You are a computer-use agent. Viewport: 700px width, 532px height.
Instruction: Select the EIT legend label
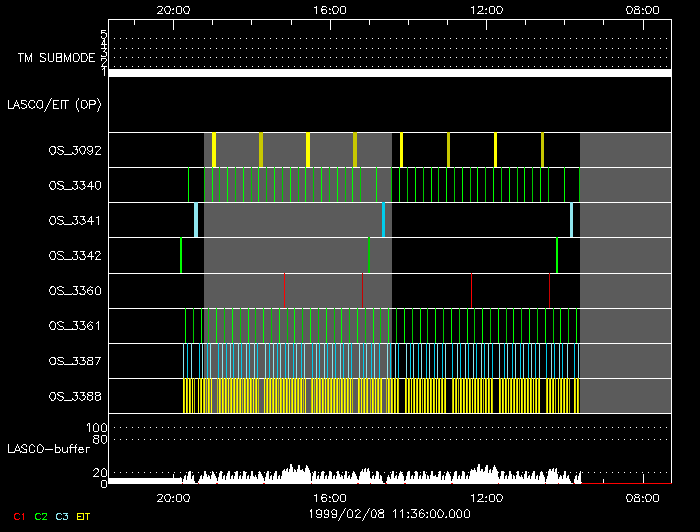coord(84,515)
